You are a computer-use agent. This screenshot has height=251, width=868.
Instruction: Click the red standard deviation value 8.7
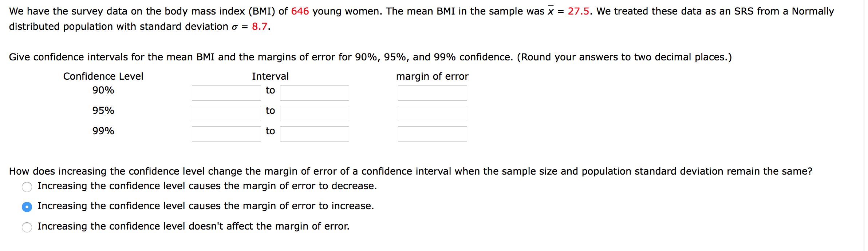[x=260, y=27]
